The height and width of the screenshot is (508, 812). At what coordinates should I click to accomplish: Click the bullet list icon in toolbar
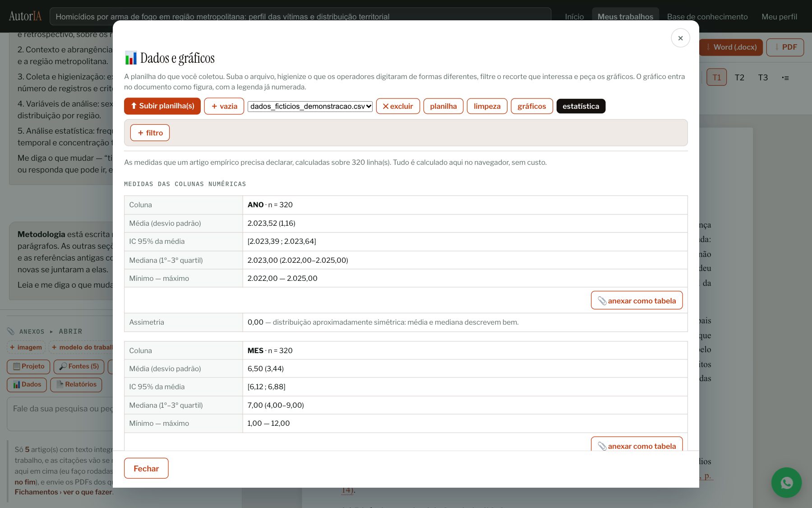click(785, 78)
